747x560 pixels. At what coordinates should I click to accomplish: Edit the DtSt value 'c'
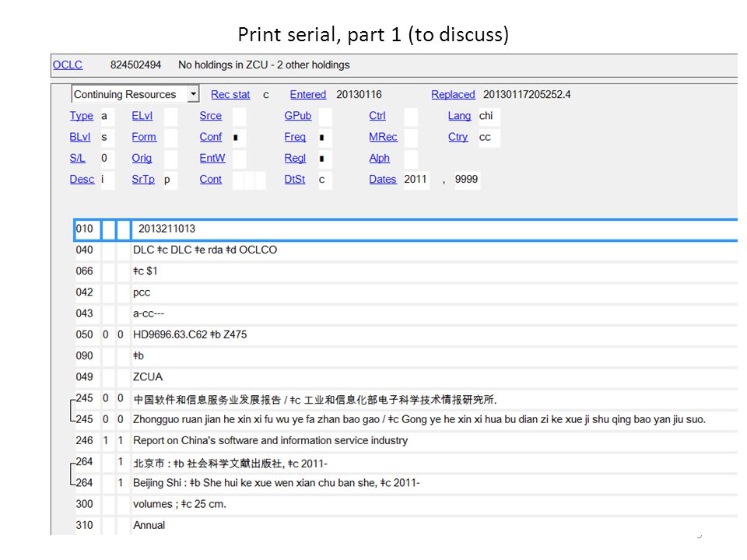[325, 180]
